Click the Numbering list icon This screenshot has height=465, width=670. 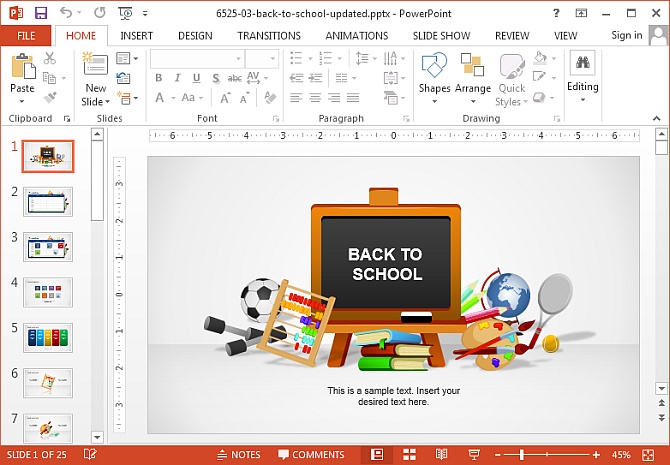point(326,58)
